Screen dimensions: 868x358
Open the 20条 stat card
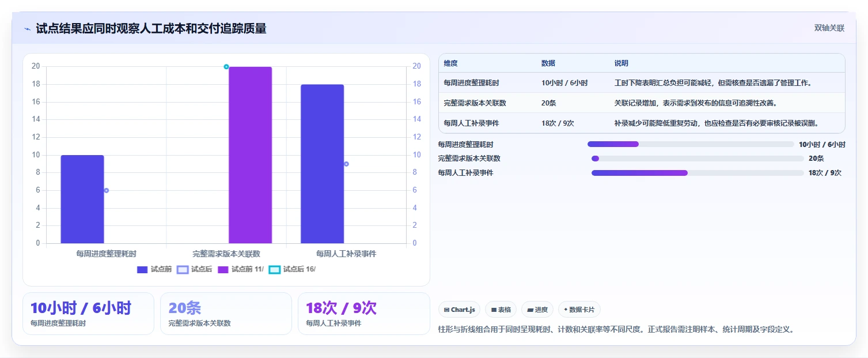(226, 314)
